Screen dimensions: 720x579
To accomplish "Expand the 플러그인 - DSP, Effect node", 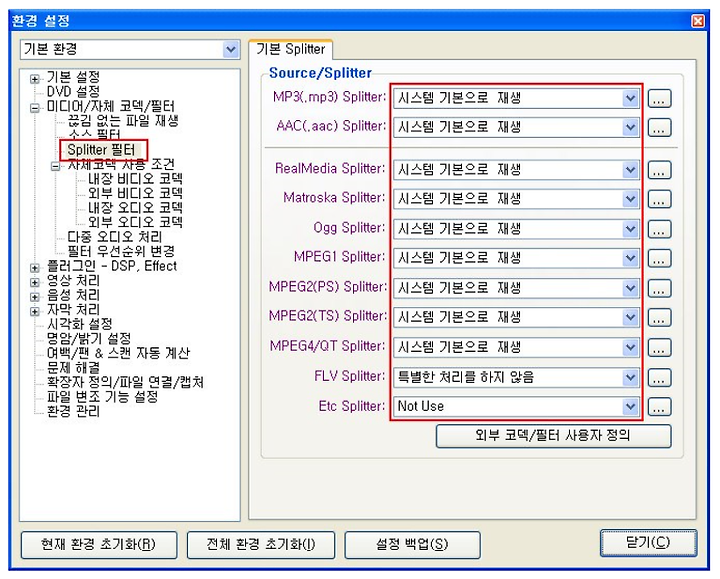I will coord(34,268).
